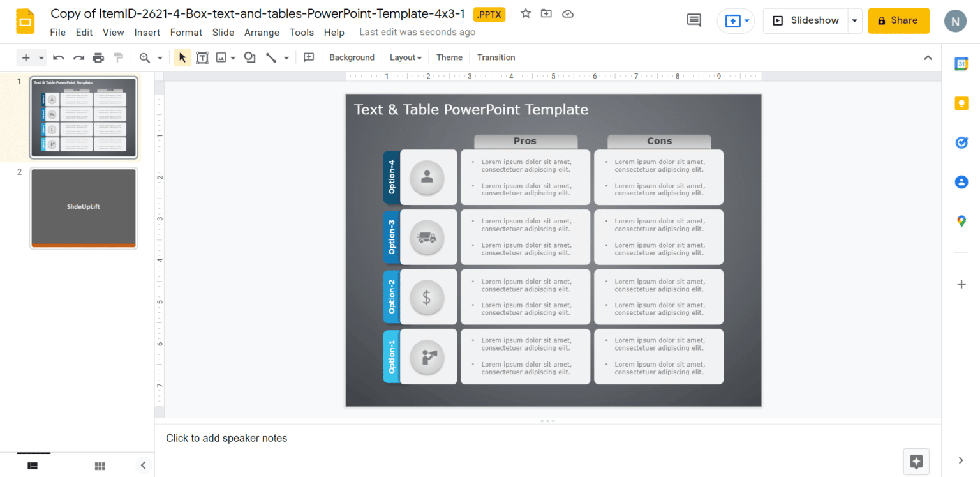
Task: Select slide 2 thumbnail
Action: tap(83, 208)
